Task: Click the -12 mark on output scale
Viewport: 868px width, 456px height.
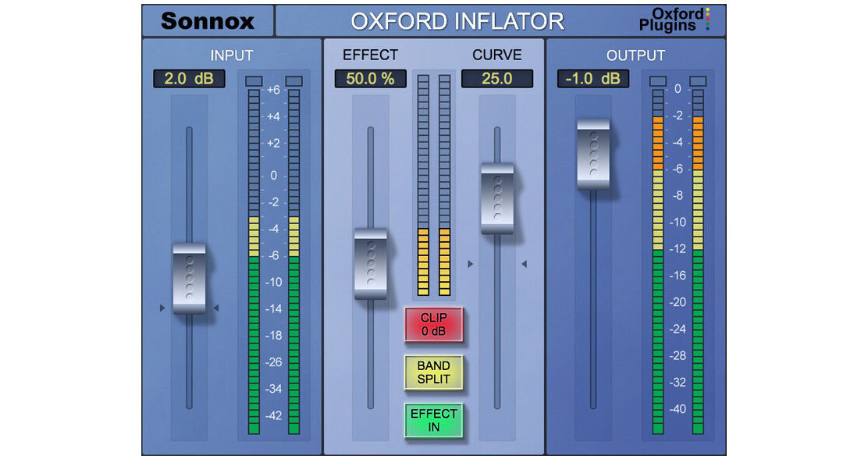Action: 678,249
